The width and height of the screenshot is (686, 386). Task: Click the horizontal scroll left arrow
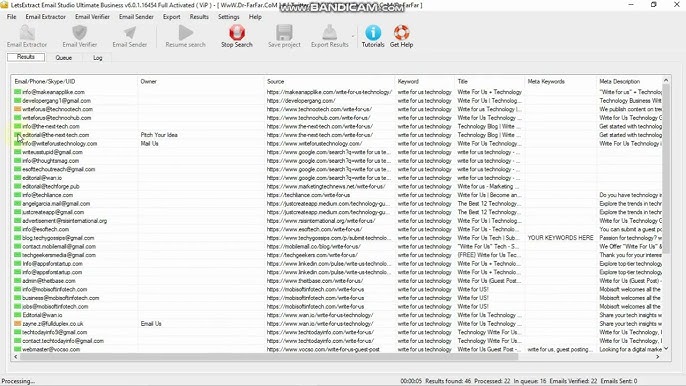pos(16,357)
